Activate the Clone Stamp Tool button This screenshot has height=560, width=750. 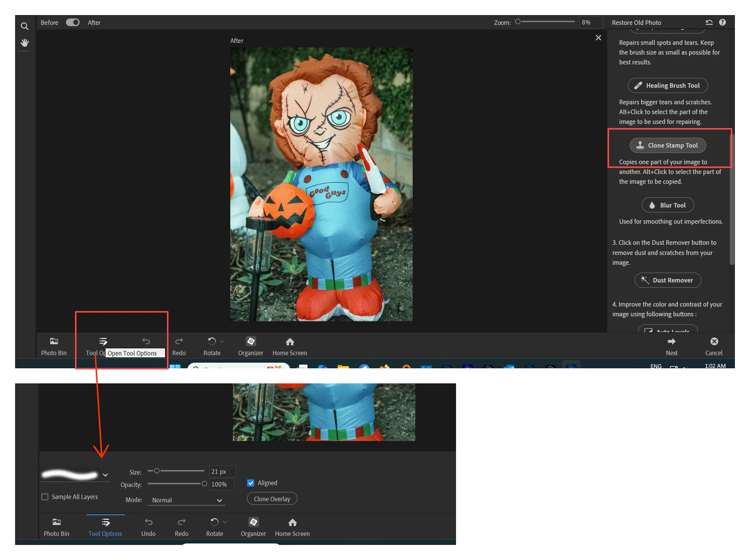click(x=668, y=145)
